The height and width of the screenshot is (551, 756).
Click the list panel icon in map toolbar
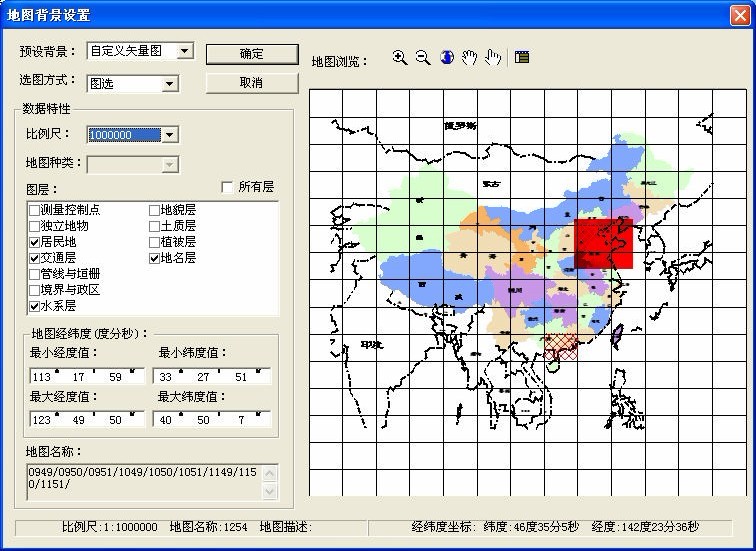point(522,57)
